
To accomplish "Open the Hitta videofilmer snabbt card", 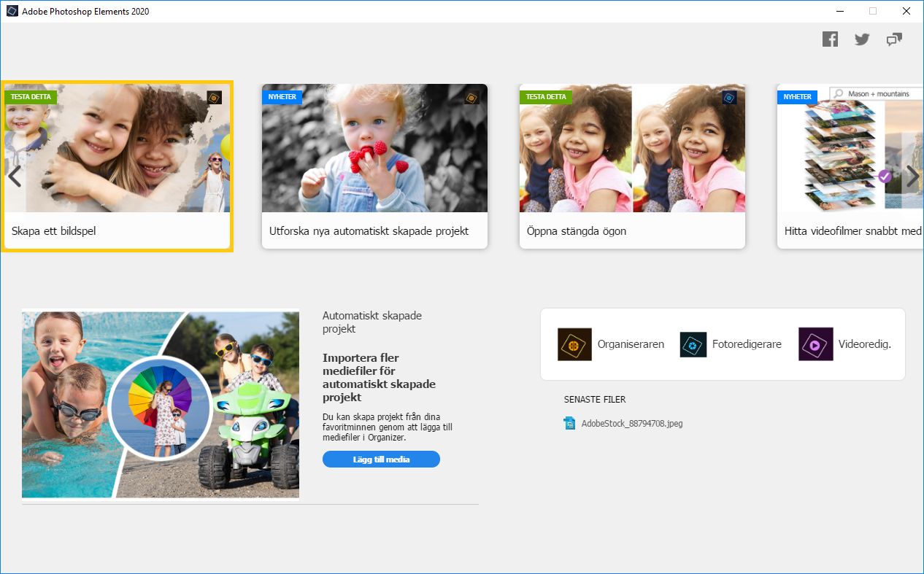I will click(x=850, y=166).
